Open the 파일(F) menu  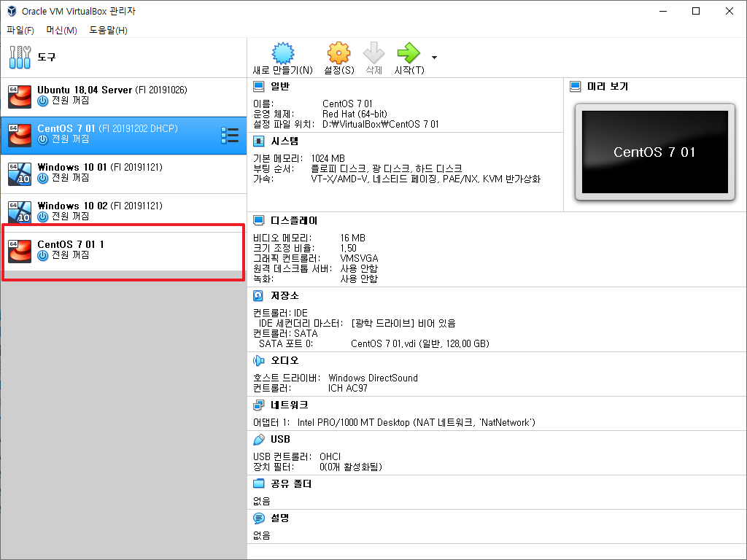pos(20,30)
